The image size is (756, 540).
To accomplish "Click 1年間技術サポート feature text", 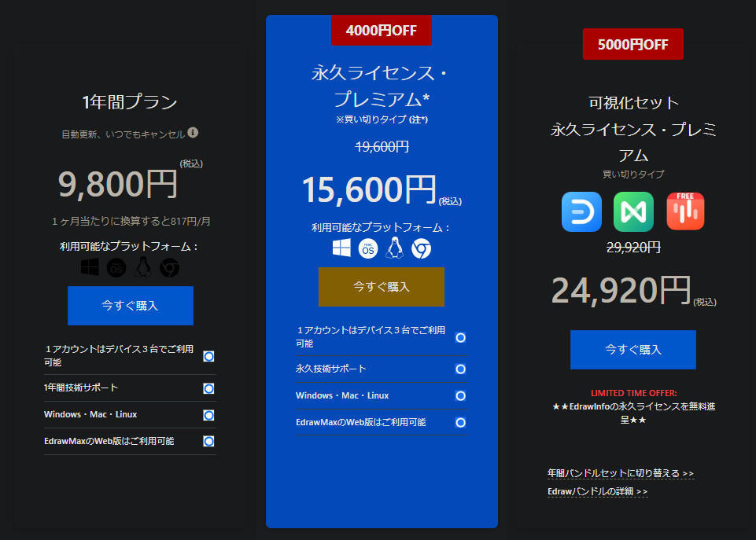I will 81,388.
